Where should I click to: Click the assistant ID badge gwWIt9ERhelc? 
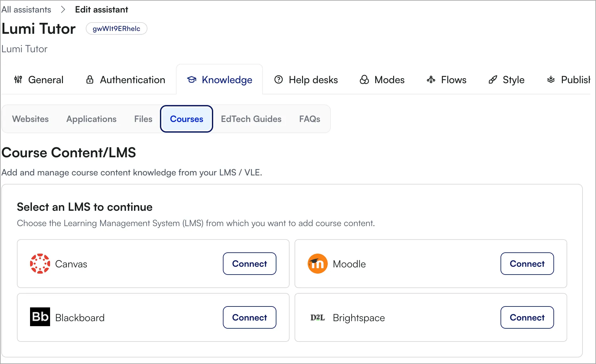tap(116, 28)
